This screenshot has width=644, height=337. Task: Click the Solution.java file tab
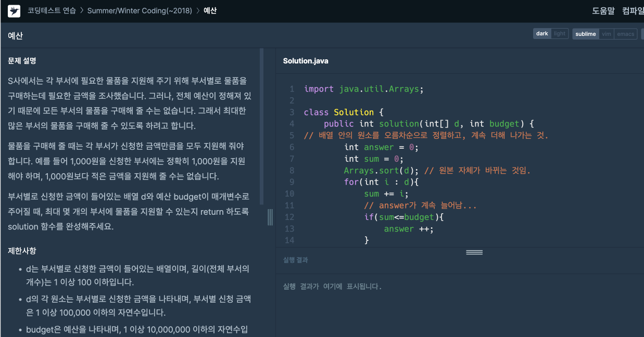[306, 61]
